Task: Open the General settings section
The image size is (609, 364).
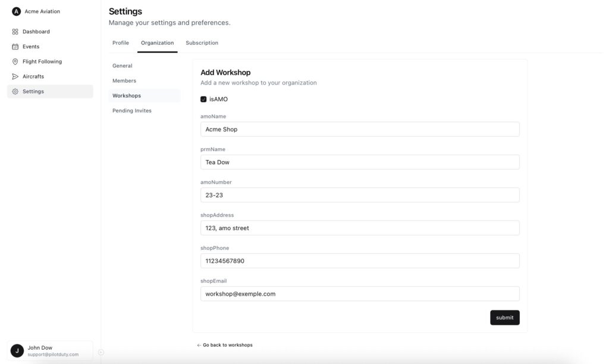Action: point(123,65)
